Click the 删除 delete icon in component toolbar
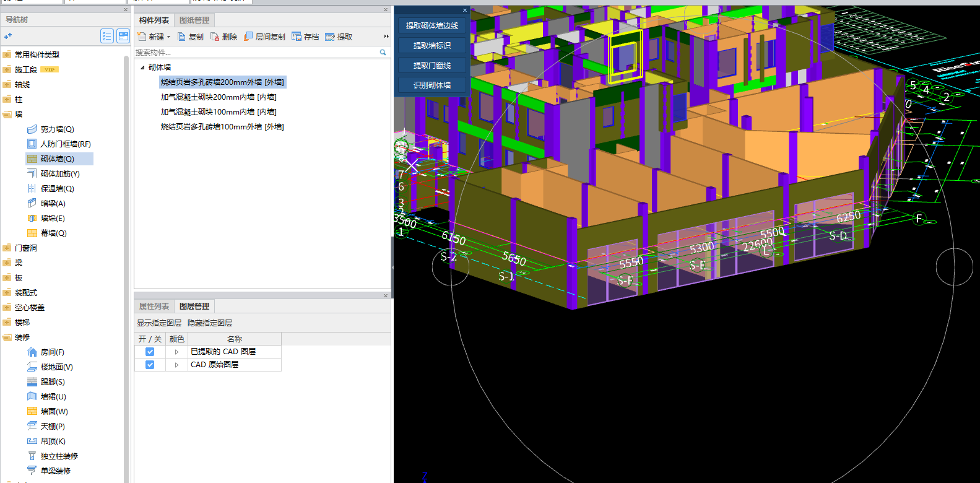 click(215, 37)
